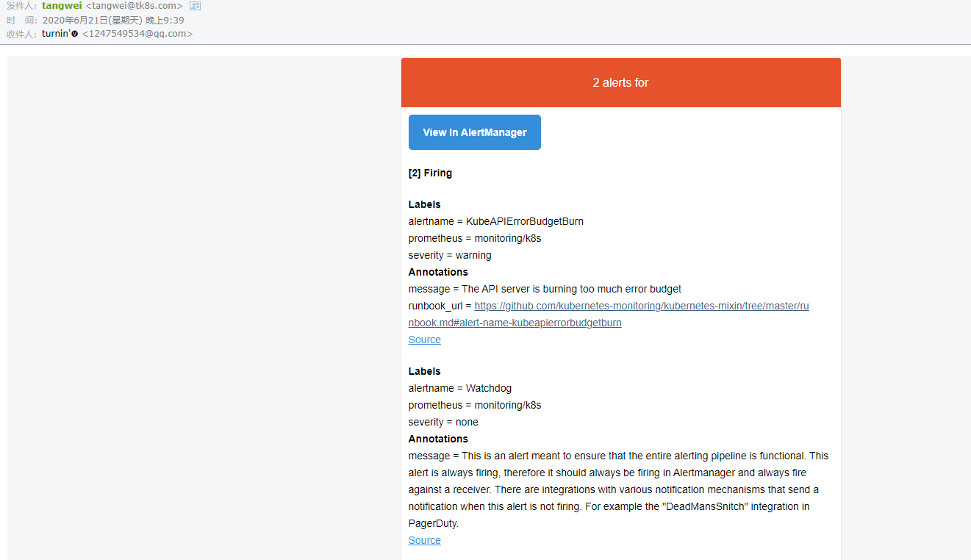Click sender name tangwei
Screen dimensions: 971x560
(x=62, y=6)
